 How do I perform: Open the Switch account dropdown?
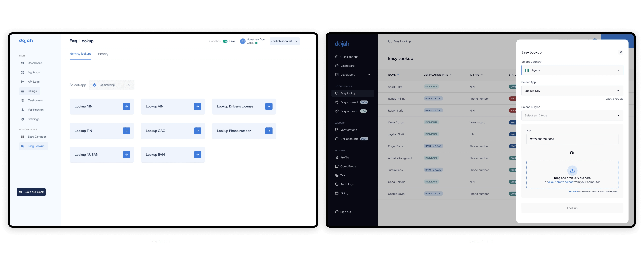click(x=284, y=41)
